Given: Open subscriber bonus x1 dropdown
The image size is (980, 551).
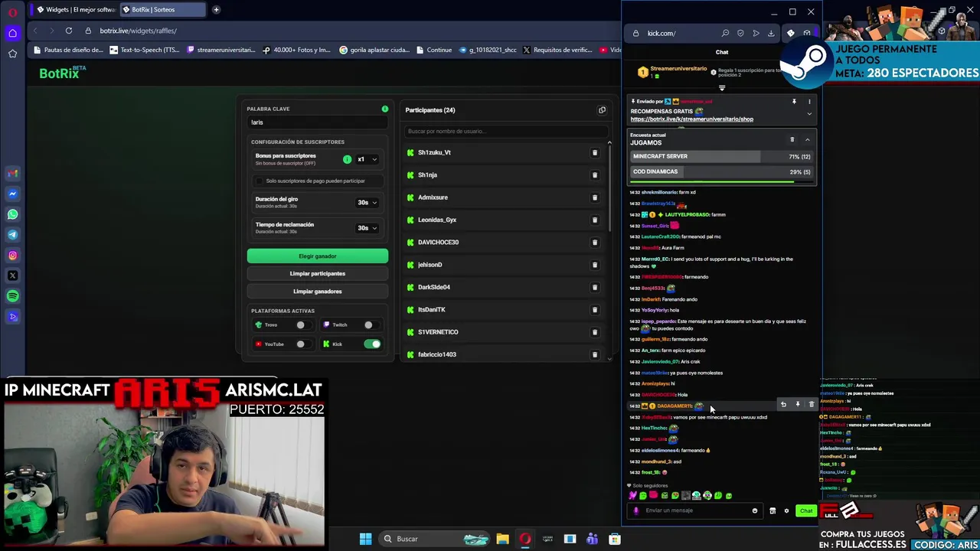Looking at the screenshot, I should pos(367,159).
